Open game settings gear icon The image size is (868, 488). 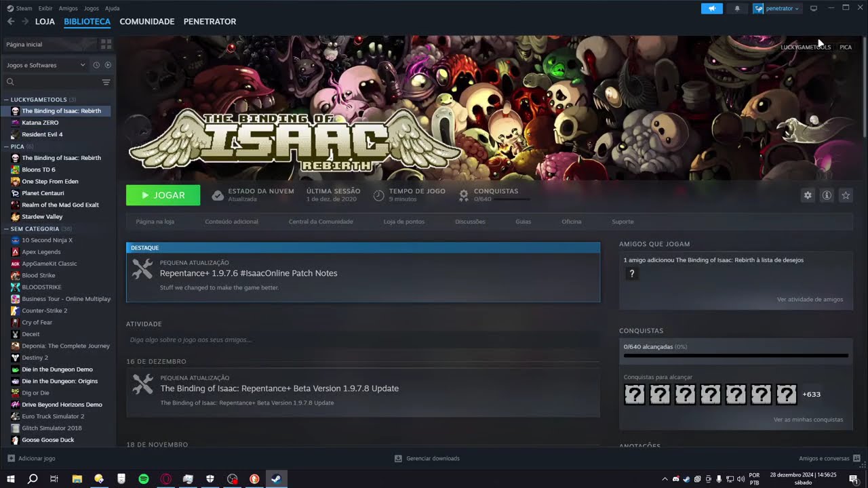(x=808, y=195)
